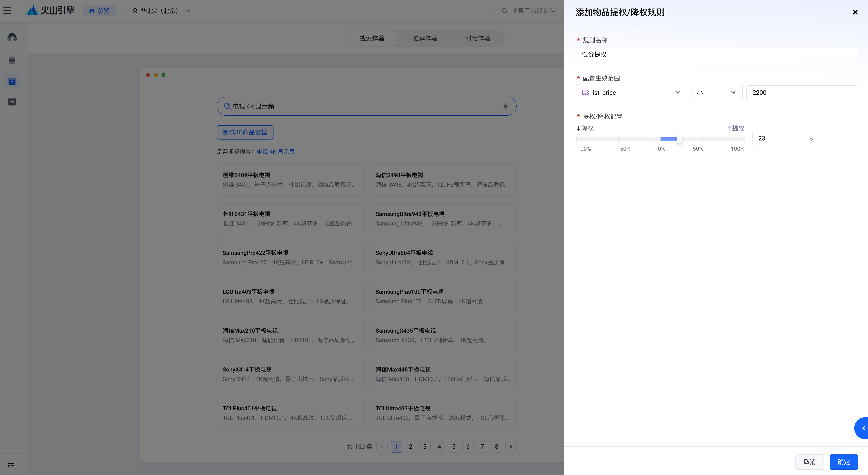This screenshot has height=475, width=868.
Task: Click the 取消 cancel button
Action: click(x=809, y=462)
